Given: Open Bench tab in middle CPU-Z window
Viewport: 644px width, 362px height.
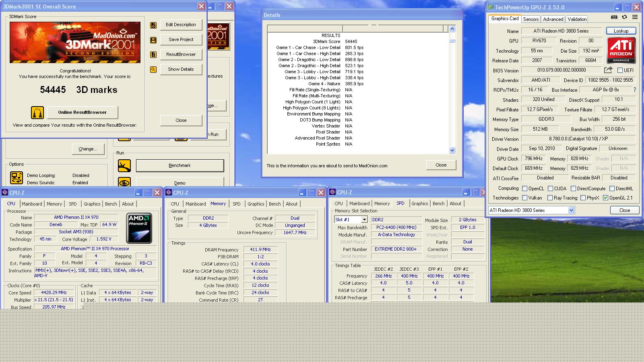Looking at the screenshot, I should [x=275, y=204].
